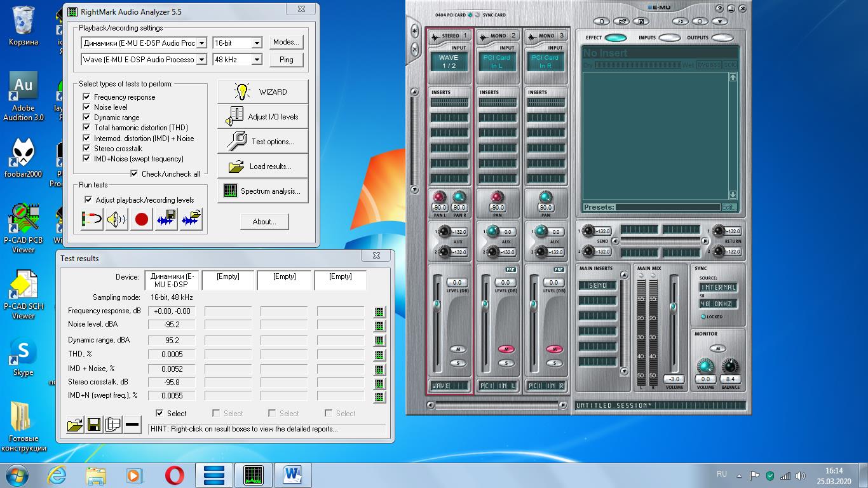Click the WAVE 1/2 input display

point(448,62)
